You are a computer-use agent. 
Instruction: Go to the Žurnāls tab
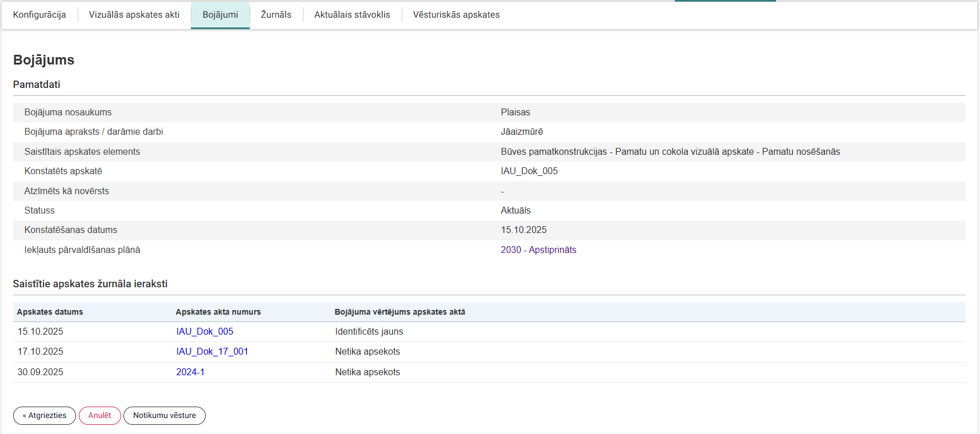[x=276, y=15]
